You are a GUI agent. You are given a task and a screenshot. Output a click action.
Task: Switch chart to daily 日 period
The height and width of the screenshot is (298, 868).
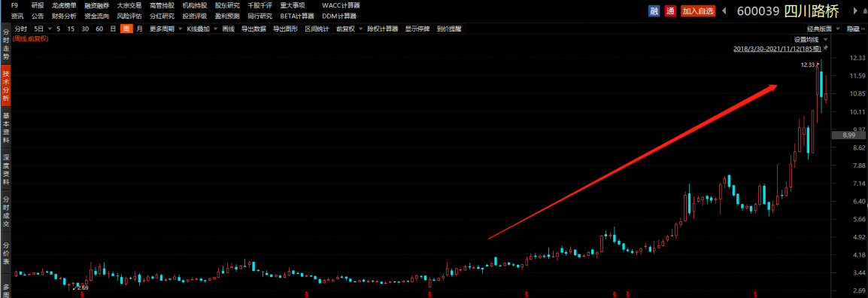113,29
